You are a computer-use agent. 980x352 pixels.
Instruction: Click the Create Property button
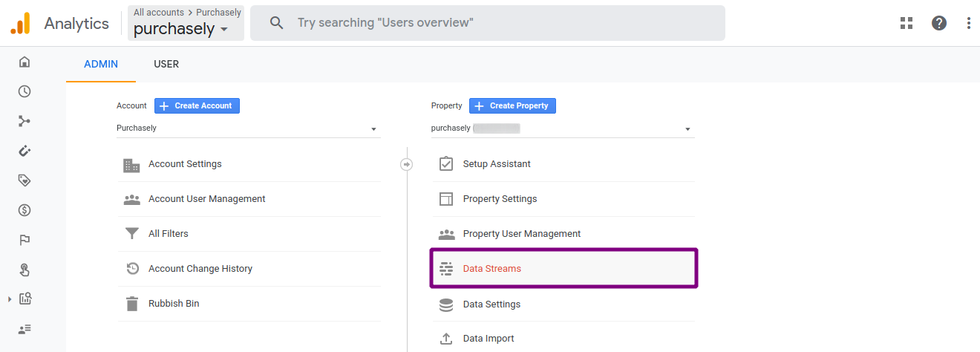(512, 105)
